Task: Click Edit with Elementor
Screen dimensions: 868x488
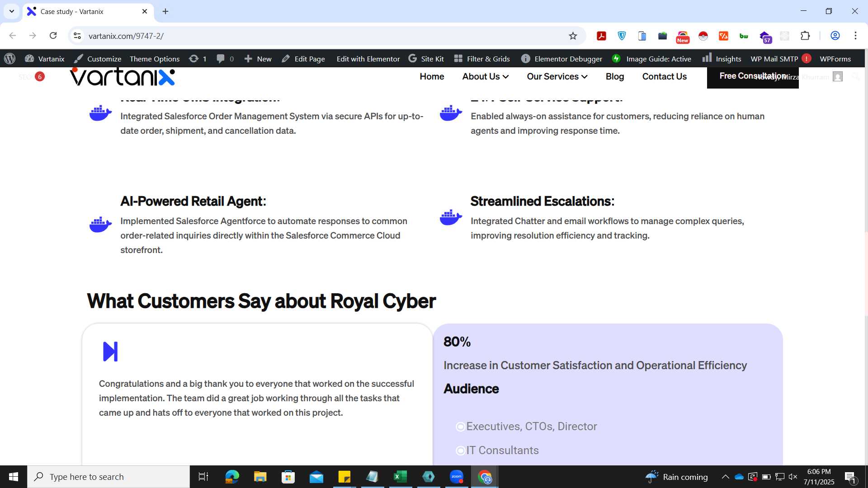Action: pyautogui.click(x=368, y=59)
